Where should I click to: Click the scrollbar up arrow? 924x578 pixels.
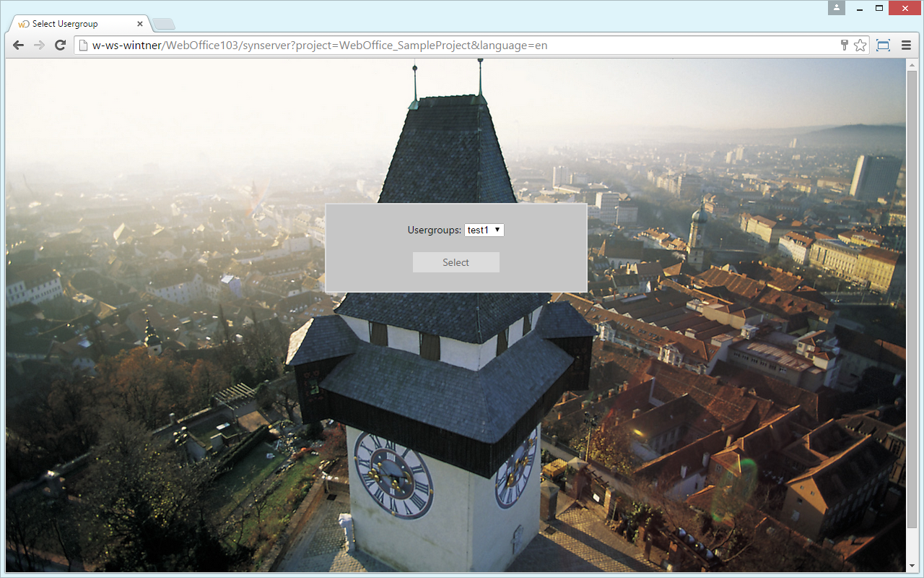pos(910,66)
